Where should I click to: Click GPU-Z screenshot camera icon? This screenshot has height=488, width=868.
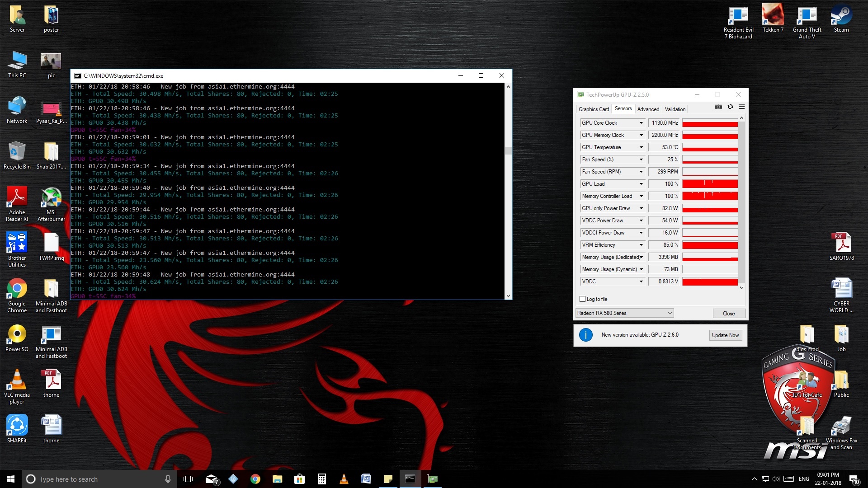[718, 107]
